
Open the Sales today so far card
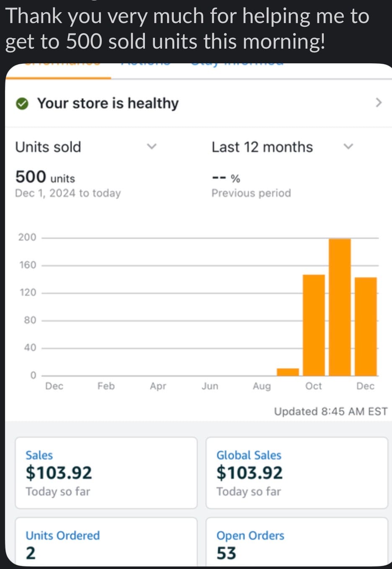(x=106, y=473)
